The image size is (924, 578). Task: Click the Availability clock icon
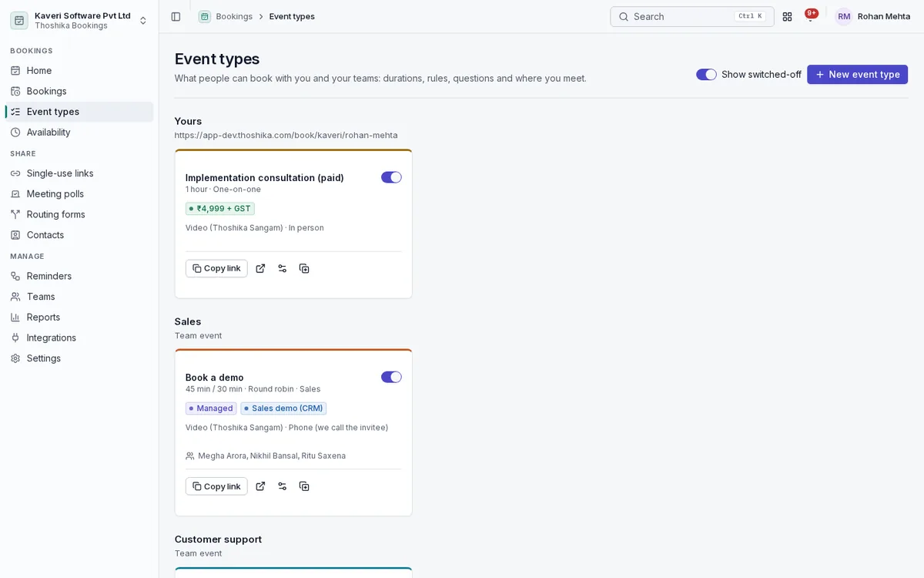click(x=15, y=132)
